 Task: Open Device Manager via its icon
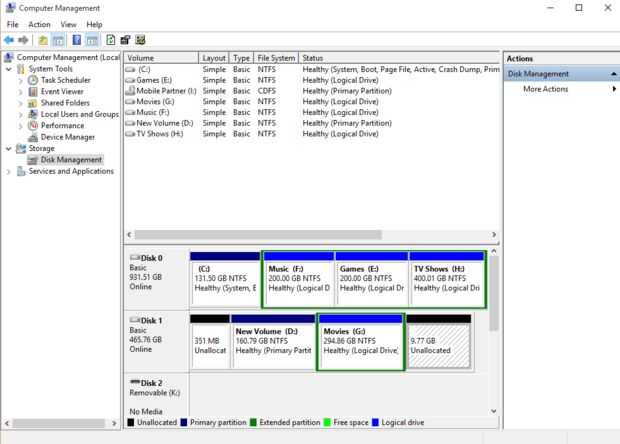click(x=33, y=137)
